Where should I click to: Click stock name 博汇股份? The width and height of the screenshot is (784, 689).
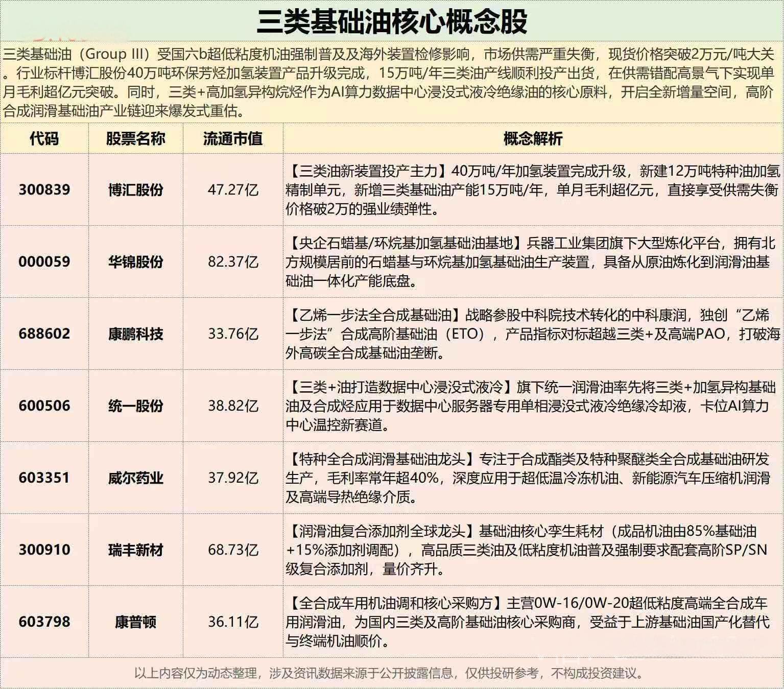pos(135,189)
